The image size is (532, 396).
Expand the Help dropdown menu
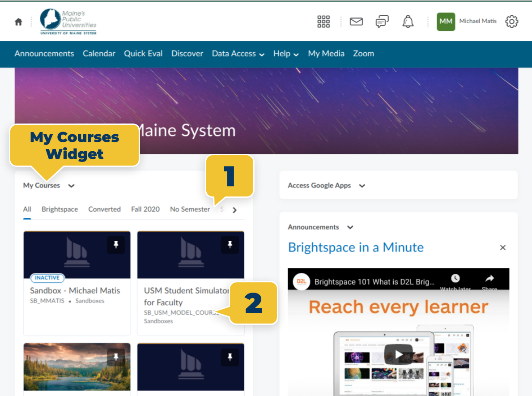tap(286, 54)
